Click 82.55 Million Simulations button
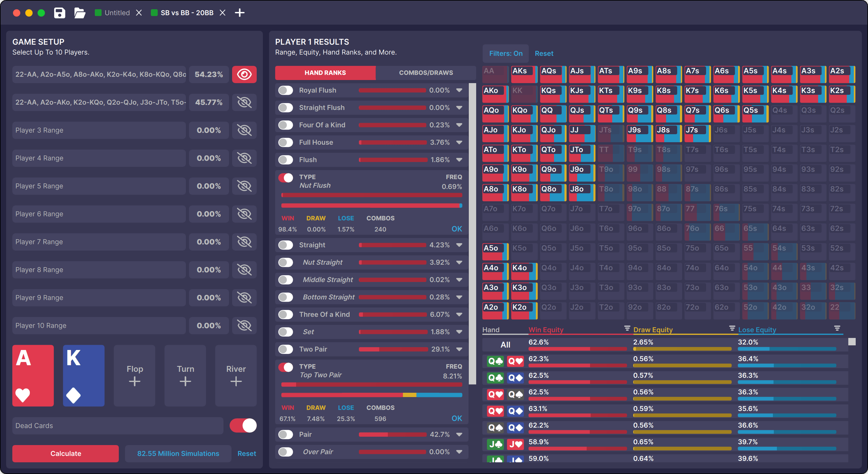The height and width of the screenshot is (474, 868). tap(178, 453)
